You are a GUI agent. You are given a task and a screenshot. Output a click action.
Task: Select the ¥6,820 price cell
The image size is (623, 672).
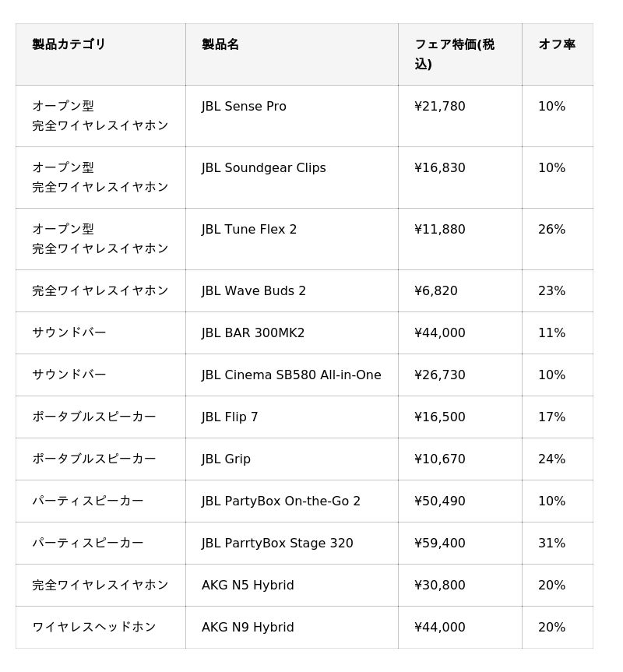tap(436, 291)
